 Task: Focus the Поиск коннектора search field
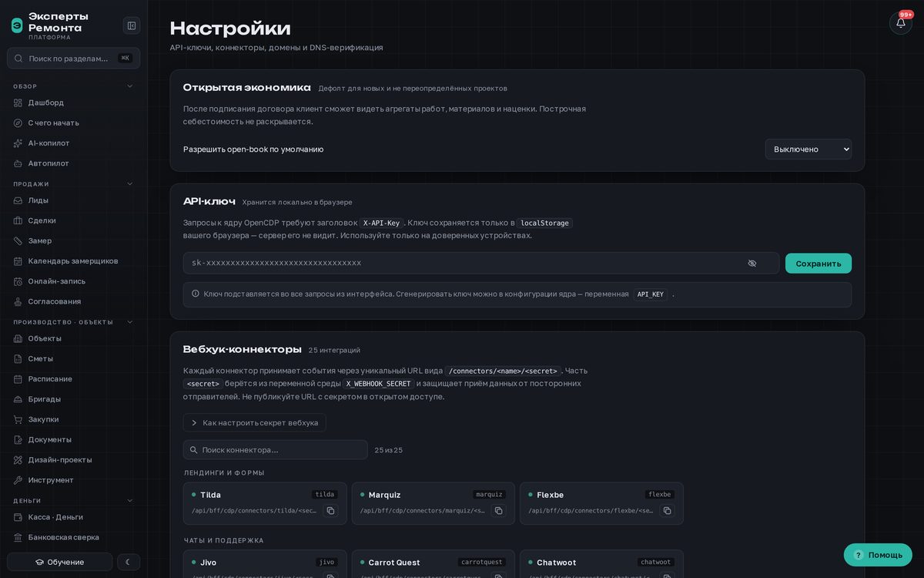[x=275, y=450]
